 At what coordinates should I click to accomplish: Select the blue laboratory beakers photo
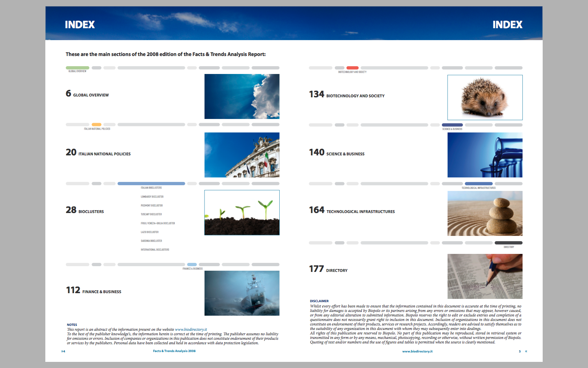point(485,155)
